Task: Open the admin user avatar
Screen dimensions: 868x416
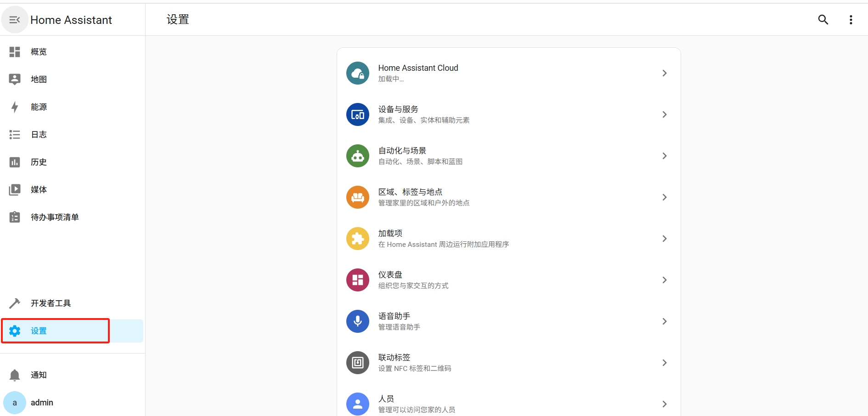Action: point(15,403)
